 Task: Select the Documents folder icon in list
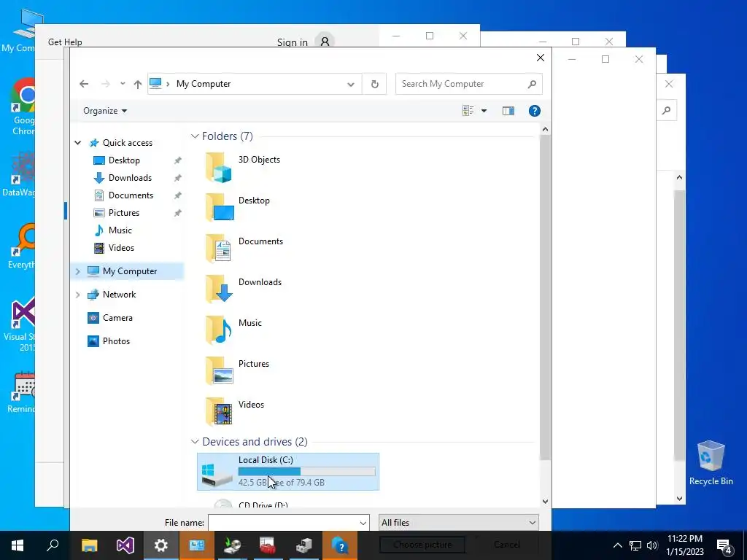tap(219, 249)
